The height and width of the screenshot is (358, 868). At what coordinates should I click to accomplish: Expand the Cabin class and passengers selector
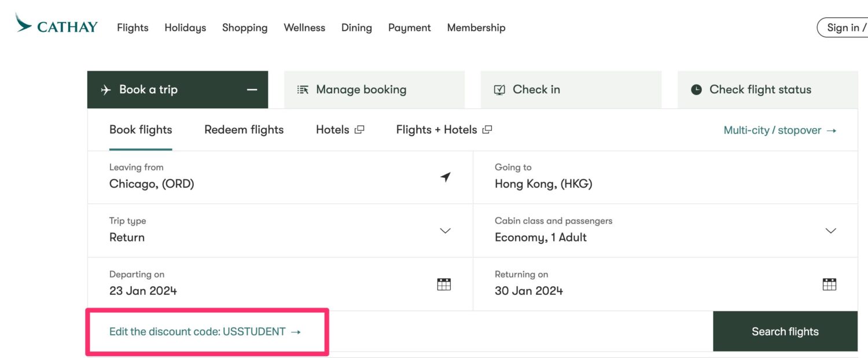coord(830,231)
